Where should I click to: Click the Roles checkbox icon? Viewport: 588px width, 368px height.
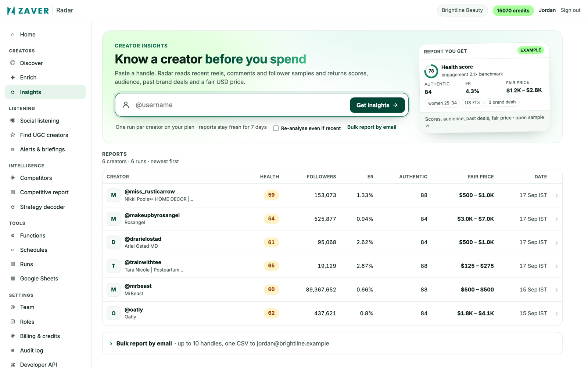(13, 322)
